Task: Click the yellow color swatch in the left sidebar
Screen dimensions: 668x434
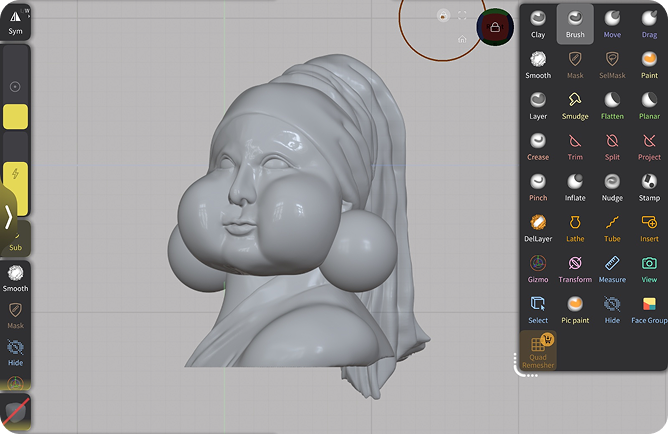Action: pyautogui.click(x=15, y=116)
